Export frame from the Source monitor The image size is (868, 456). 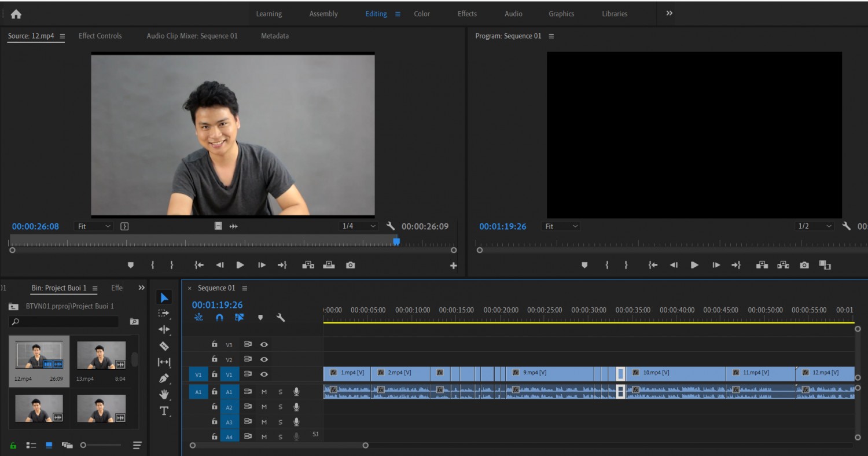[x=350, y=265]
